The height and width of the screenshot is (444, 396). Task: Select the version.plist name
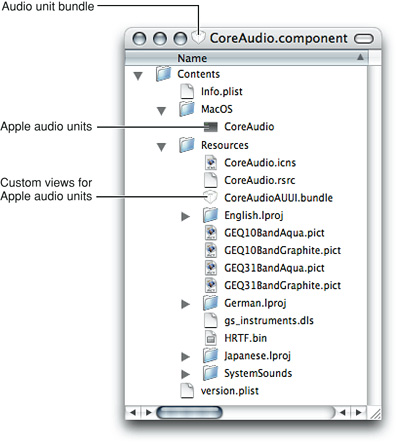230,391
